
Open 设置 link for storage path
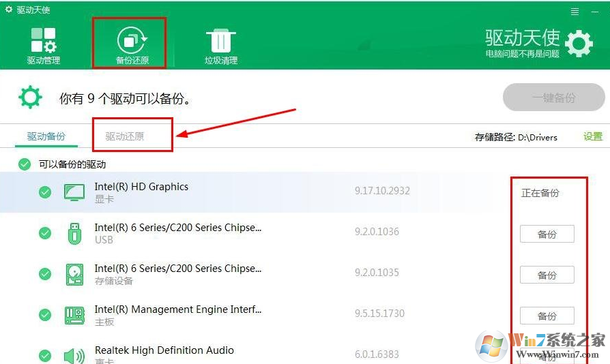tap(593, 136)
